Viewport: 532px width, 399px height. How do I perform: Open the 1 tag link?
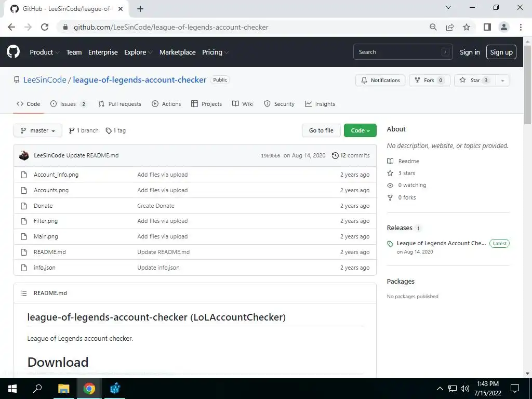[x=116, y=130]
